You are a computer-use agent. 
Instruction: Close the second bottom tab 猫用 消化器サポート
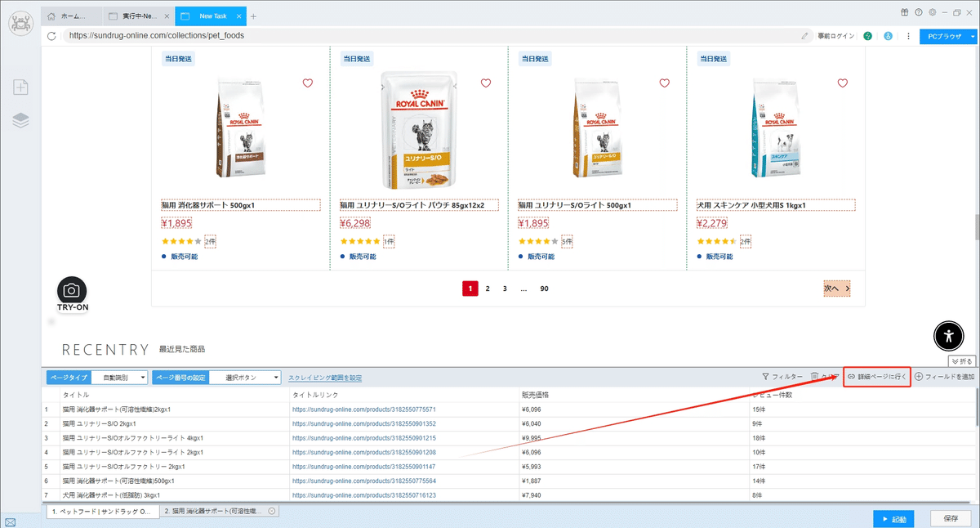(272, 511)
